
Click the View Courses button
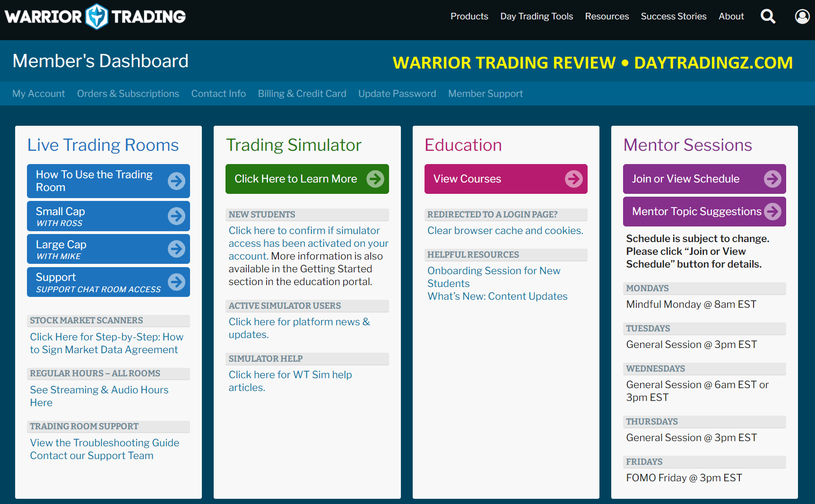tap(506, 179)
